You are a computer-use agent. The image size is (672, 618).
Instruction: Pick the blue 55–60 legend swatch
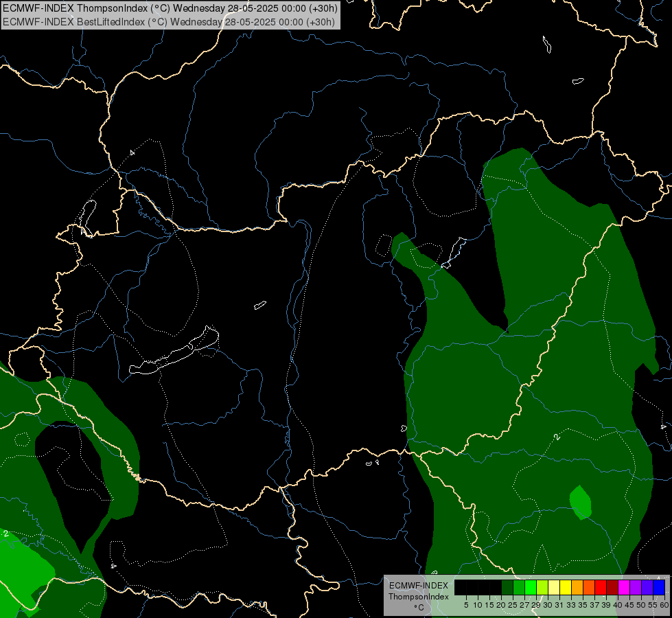coord(659,587)
